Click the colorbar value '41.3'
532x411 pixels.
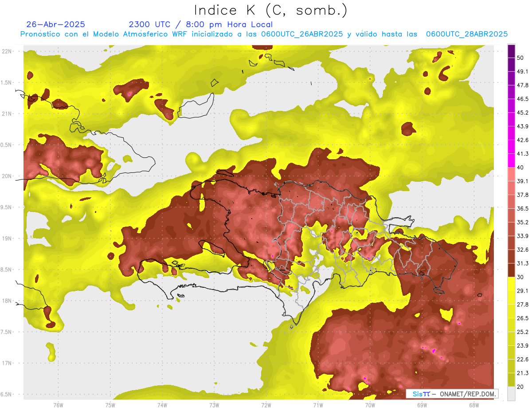(x=522, y=154)
